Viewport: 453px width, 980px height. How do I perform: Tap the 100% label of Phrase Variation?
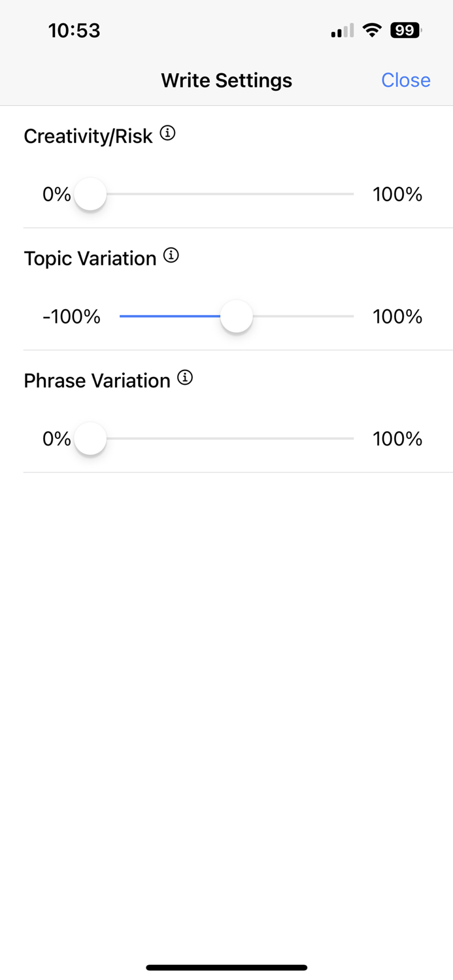pos(397,439)
